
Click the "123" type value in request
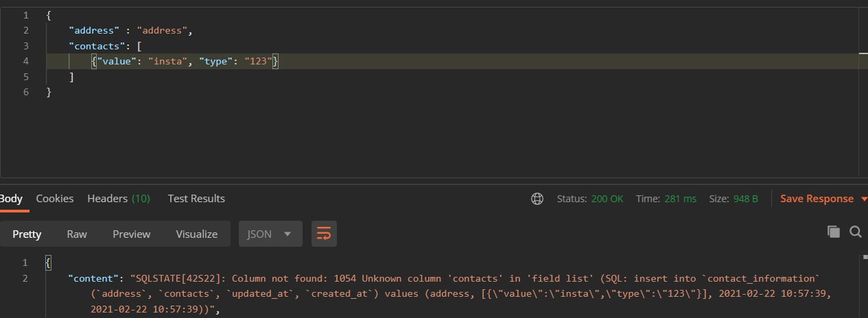(x=259, y=62)
